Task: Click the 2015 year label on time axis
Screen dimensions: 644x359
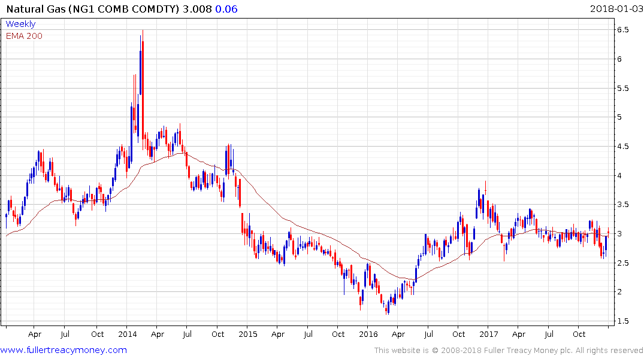Action: (247, 334)
